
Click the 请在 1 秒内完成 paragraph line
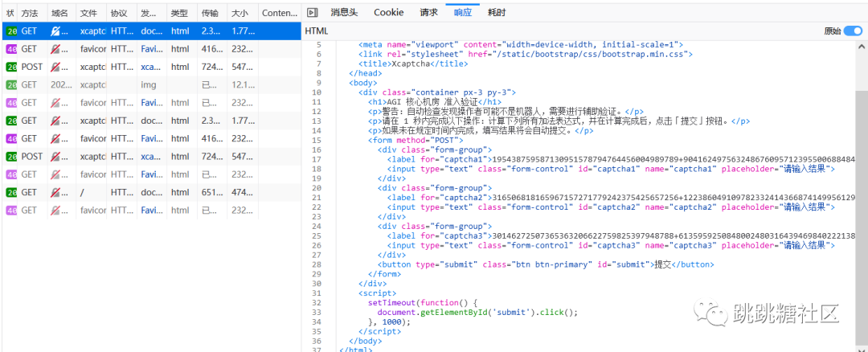click(x=559, y=121)
